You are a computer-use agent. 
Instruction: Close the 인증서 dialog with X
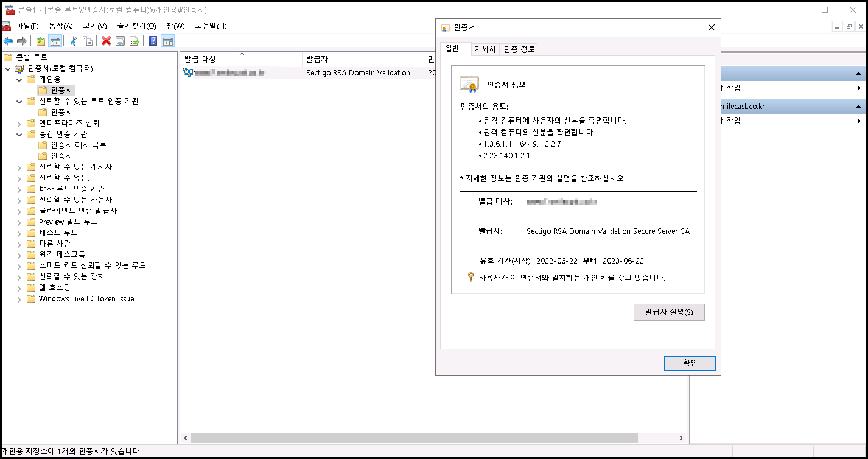711,27
